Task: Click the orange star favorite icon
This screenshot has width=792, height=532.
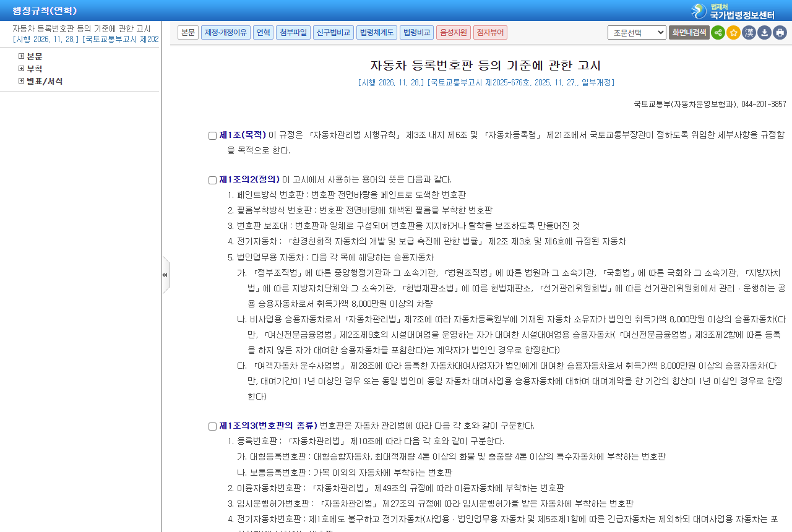Action: click(733, 33)
